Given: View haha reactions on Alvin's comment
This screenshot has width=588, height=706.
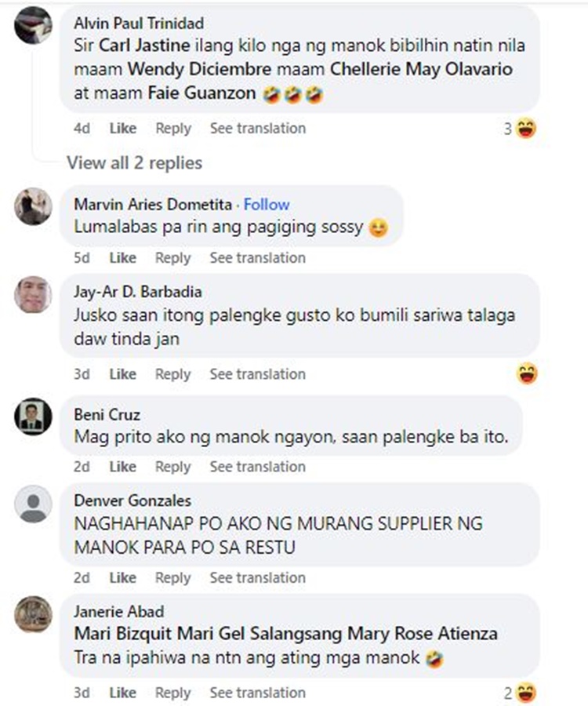Looking at the screenshot, I should [520, 129].
